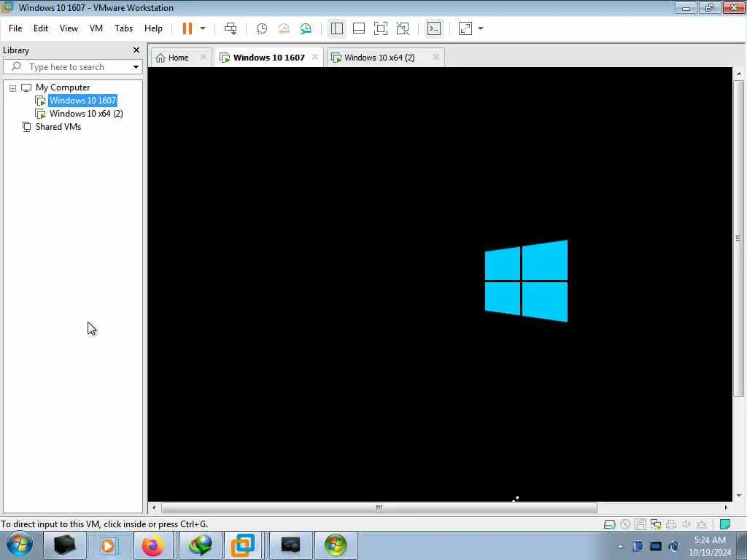The width and height of the screenshot is (747, 560).
Task: Open the VM menu
Action: pos(96,28)
